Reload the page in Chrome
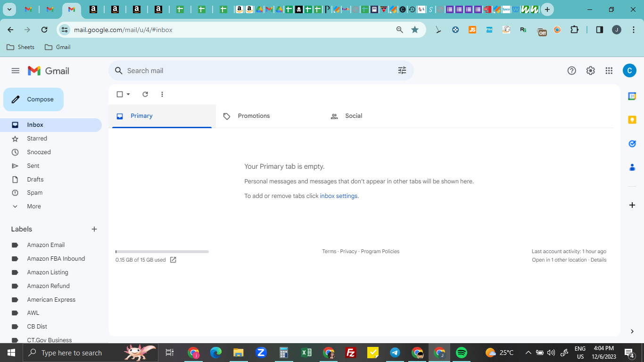Screen dimensions: 644x362 coord(44,30)
